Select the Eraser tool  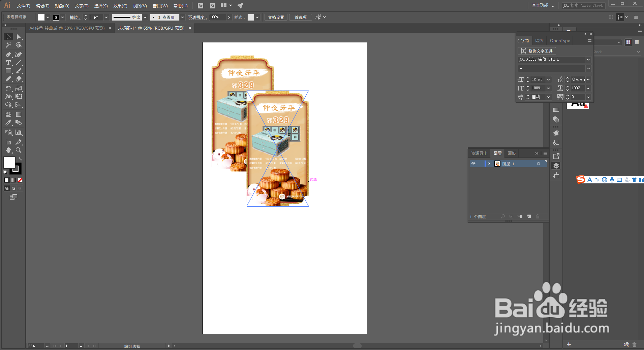(19, 79)
